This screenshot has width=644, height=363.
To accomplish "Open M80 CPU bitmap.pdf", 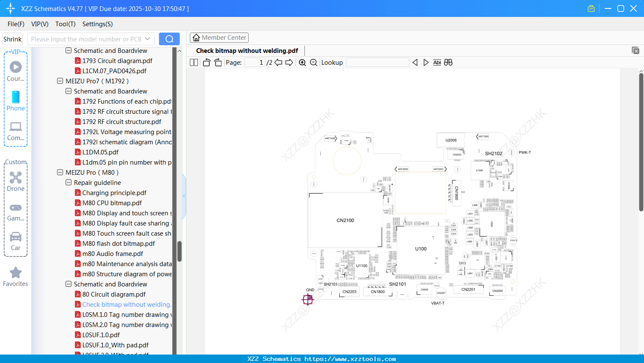I will point(112,203).
